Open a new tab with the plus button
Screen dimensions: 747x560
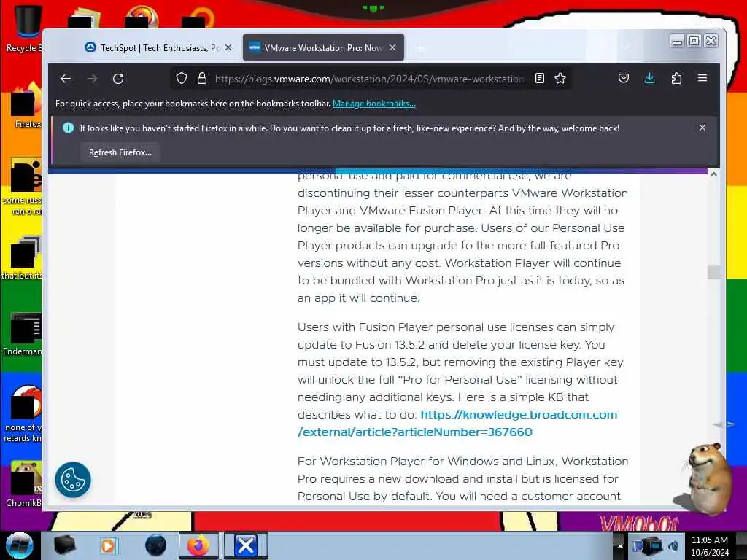pyautogui.click(x=420, y=49)
